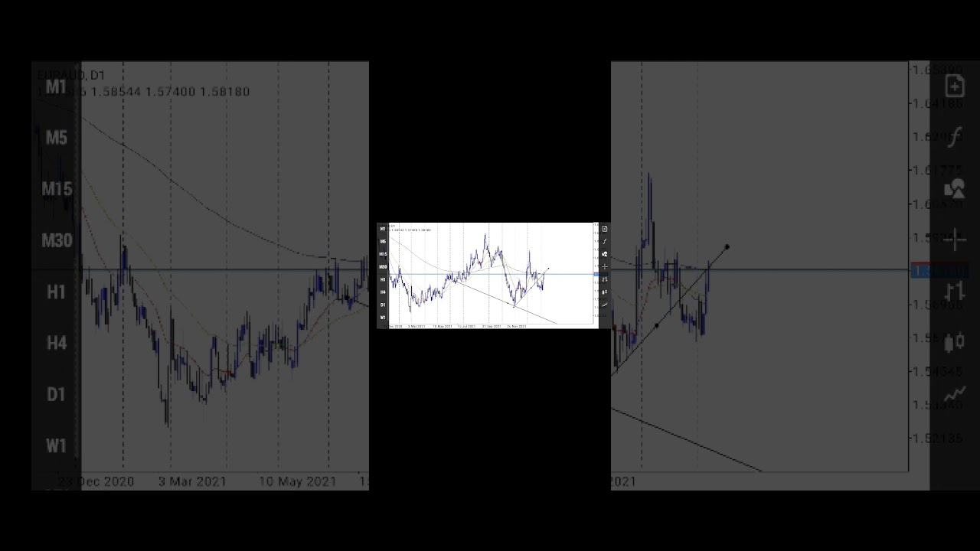Select the upper trendline endpoint handle
Viewport: 980px width, 551px height.
tap(727, 246)
